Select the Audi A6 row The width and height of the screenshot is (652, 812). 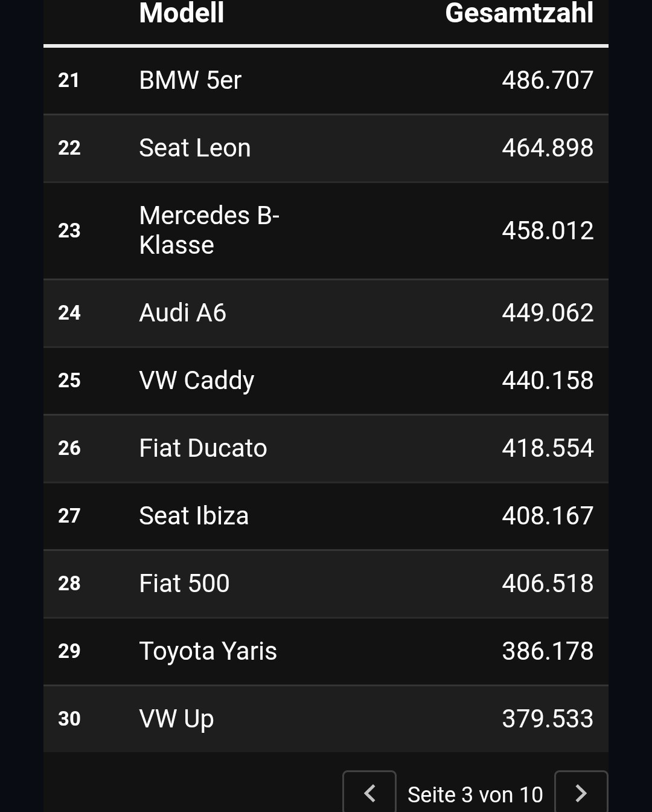[x=326, y=313]
